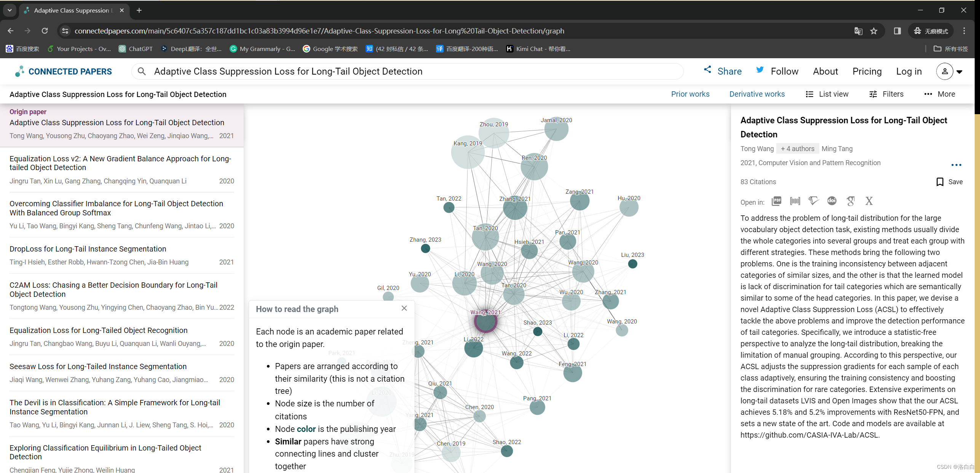The width and height of the screenshot is (980, 473).
Task: Expand the user account dropdown
Action: (959, 72)
